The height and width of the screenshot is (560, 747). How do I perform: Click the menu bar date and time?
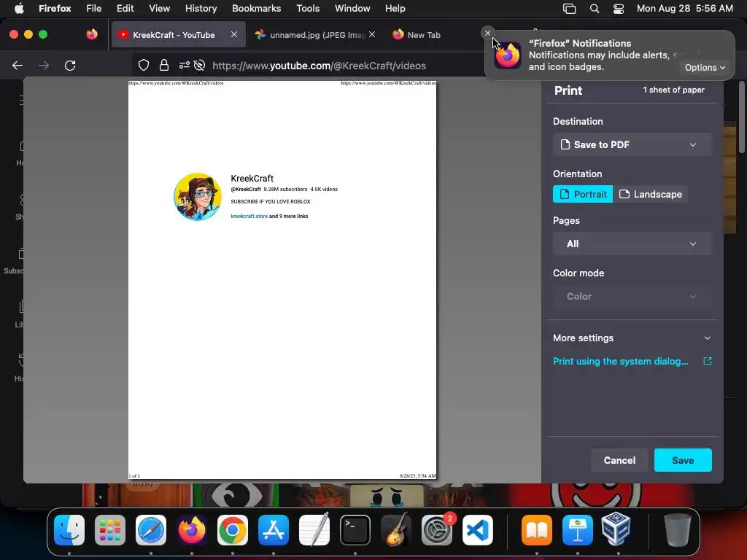684,9
